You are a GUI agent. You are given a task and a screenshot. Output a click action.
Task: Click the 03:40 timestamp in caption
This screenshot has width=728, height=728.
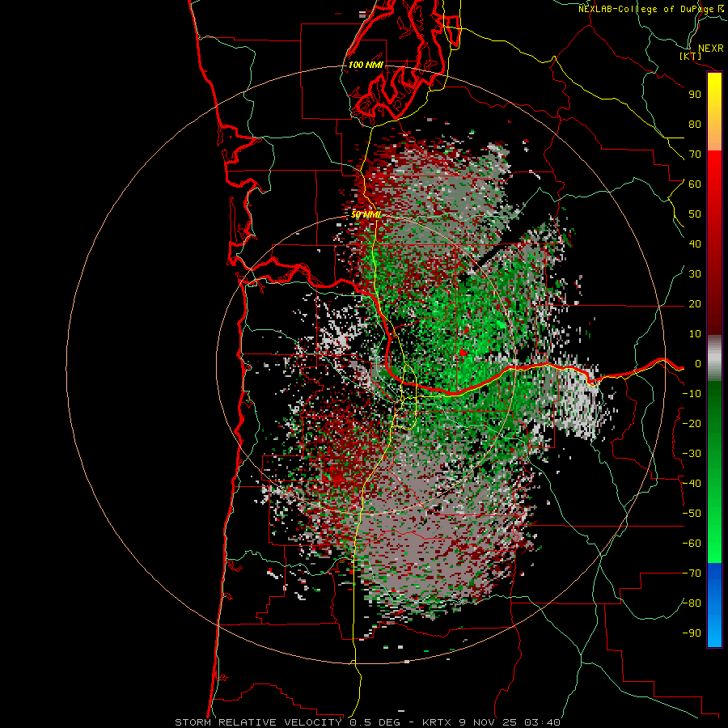(x=542, y=722)
